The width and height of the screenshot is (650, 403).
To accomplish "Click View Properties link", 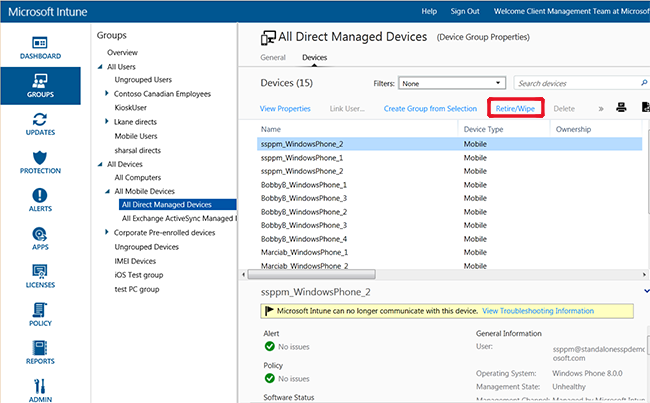I will [x=285, y=109].
